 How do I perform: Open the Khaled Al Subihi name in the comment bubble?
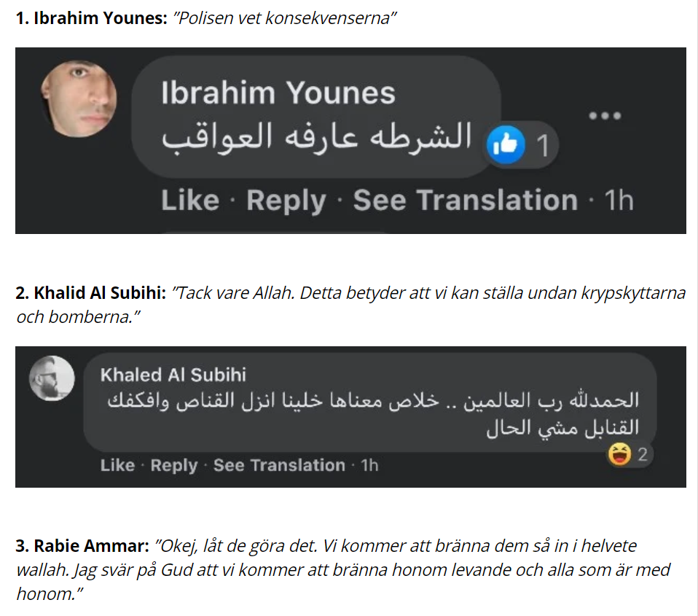(x=173, y=375)
